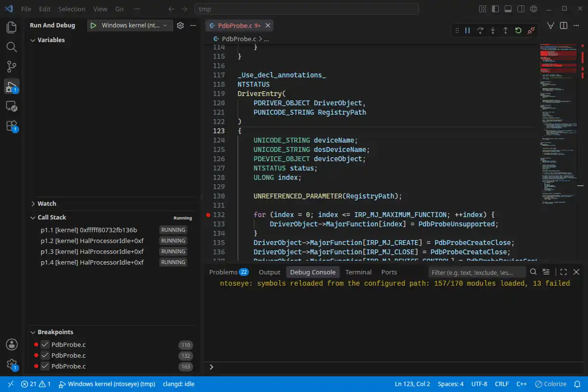This screenshot has width=588, height=392.
Task: Collapse the Call Stack section
Action: [x=33, y=217]
